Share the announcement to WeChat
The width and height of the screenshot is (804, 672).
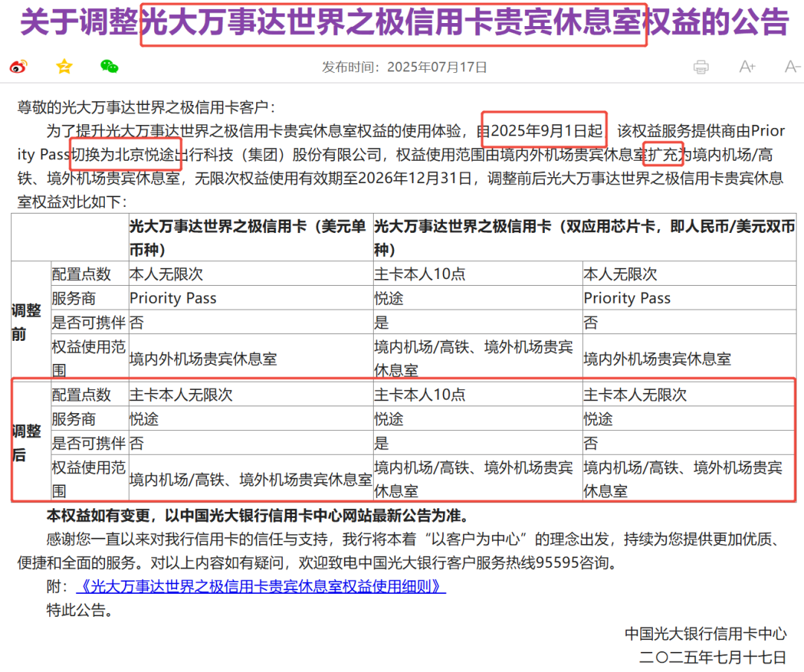coord(109,66)
